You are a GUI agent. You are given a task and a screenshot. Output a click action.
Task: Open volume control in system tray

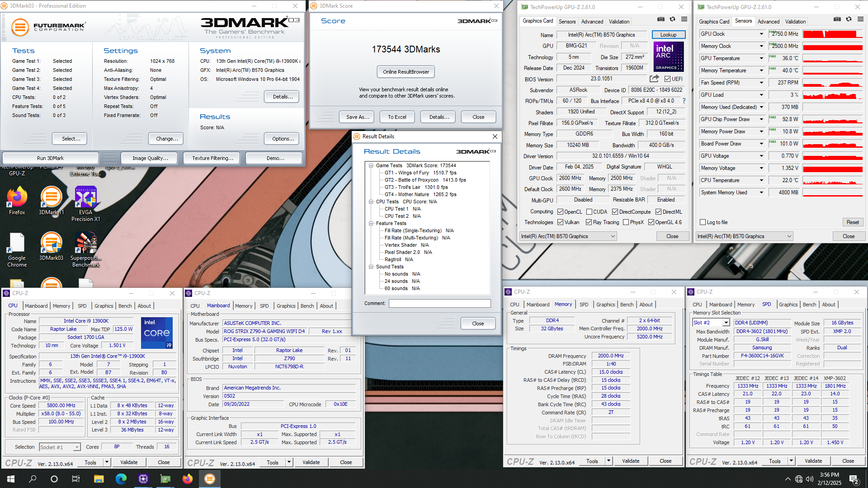pyautogui.click(x=809, y=479)
